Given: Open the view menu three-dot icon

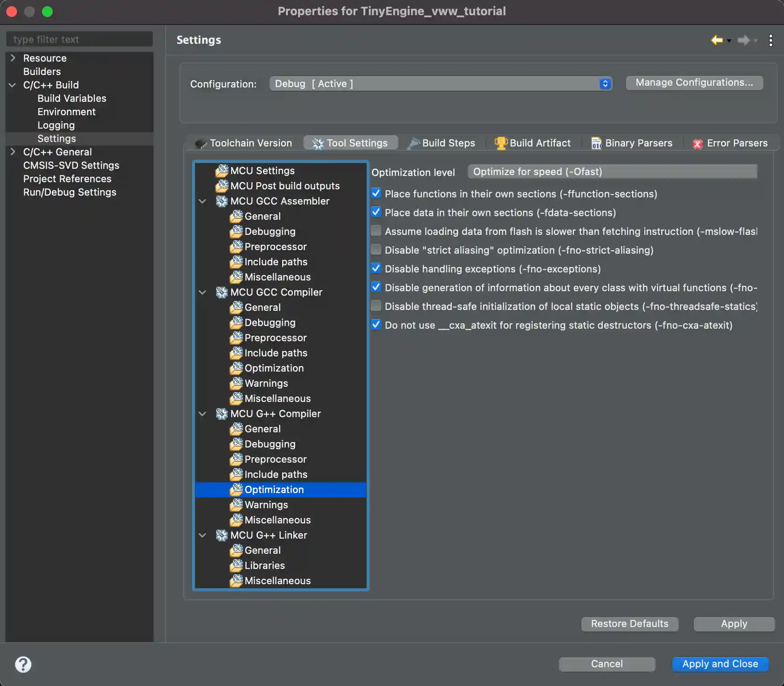Looking at the screenshot, I should pyautogui.click(x=771, y=40).
